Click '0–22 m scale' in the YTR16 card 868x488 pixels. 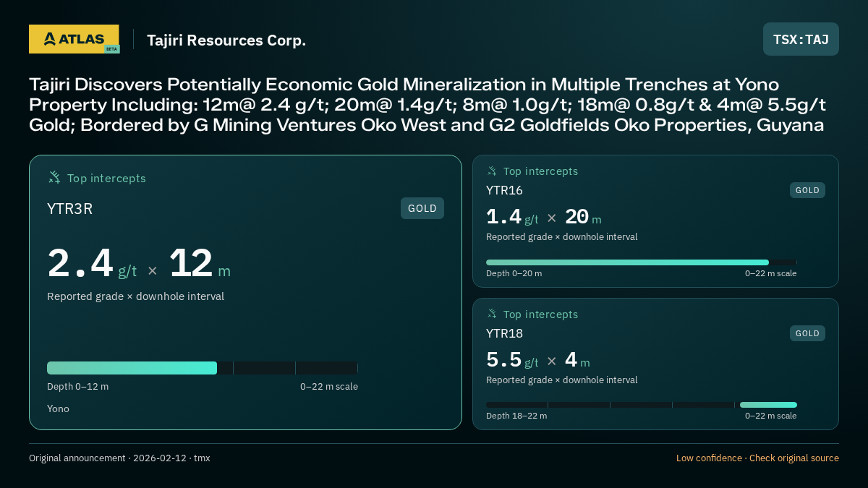(771, 273)
